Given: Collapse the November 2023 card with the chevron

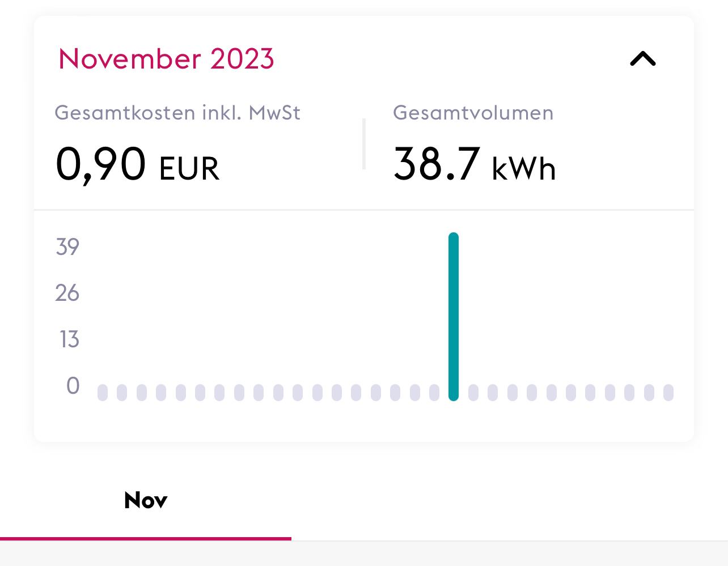Looking at the screenshot, I should click(643, 59).
